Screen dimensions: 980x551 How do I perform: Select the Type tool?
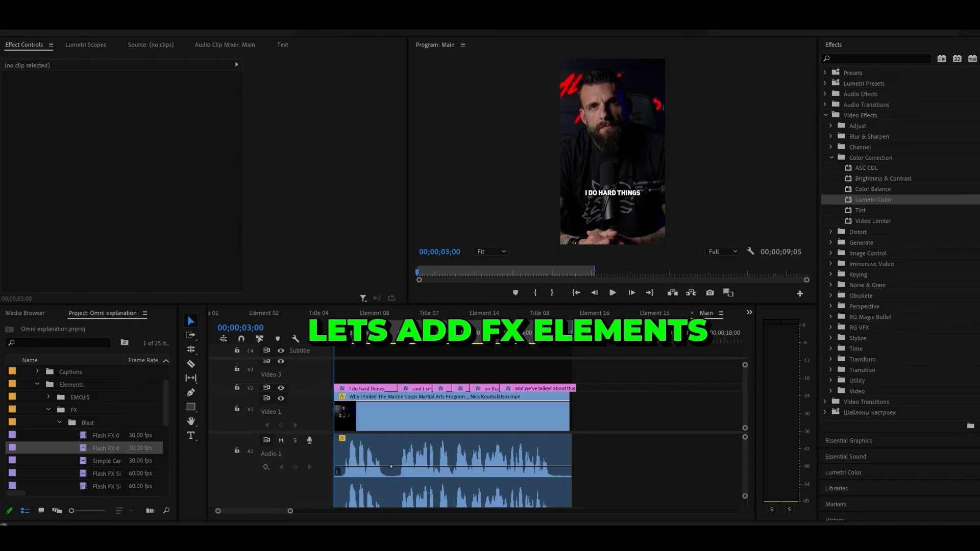191,436
